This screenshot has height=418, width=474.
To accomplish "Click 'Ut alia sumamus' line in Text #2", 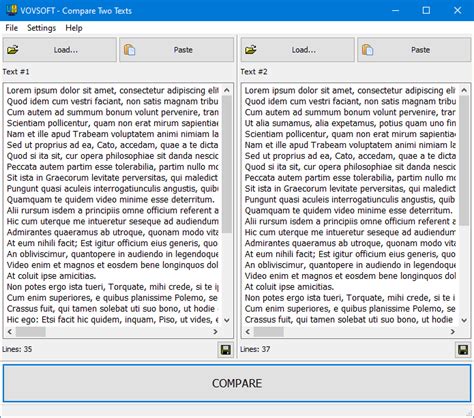I will click(350, 123).
